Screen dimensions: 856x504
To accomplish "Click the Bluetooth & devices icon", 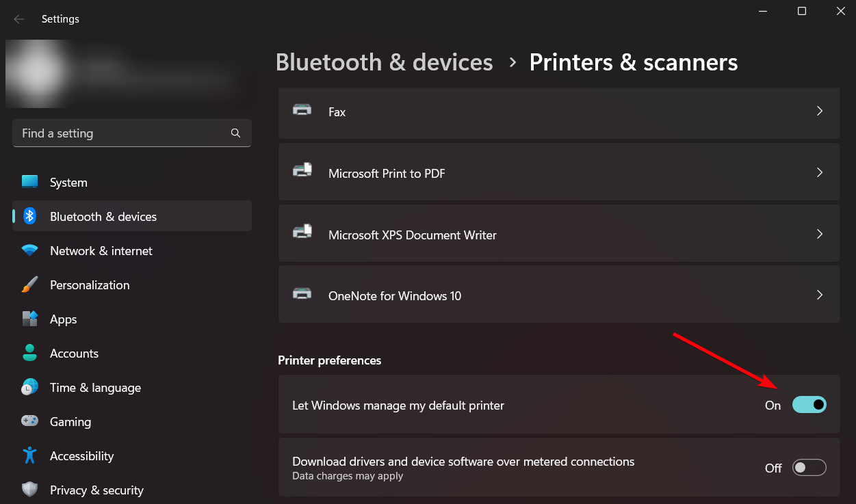I will point(30,215).
